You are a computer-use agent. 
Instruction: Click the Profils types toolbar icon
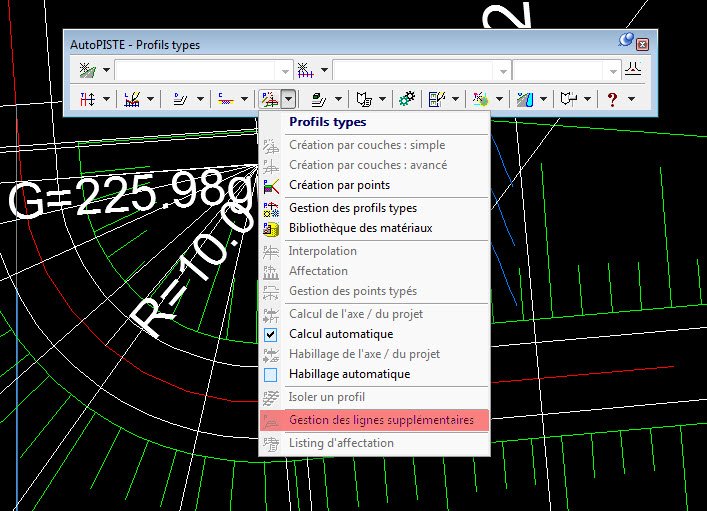(x=270, y=99)
